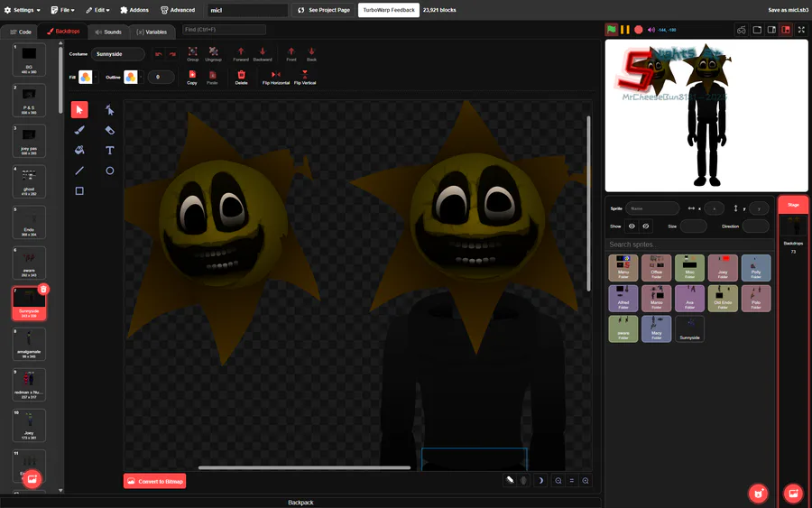Click the hide sprite crossed-eye icon
812x508 pixels.
click(646, 226)
